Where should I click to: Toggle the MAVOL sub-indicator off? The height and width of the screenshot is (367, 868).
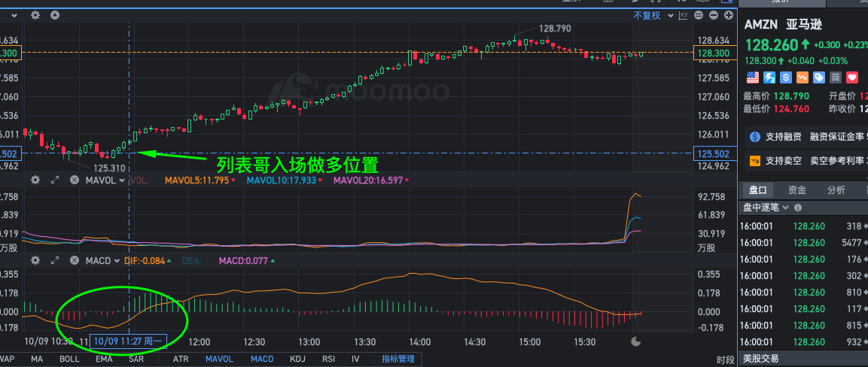[x=219, y=359]
